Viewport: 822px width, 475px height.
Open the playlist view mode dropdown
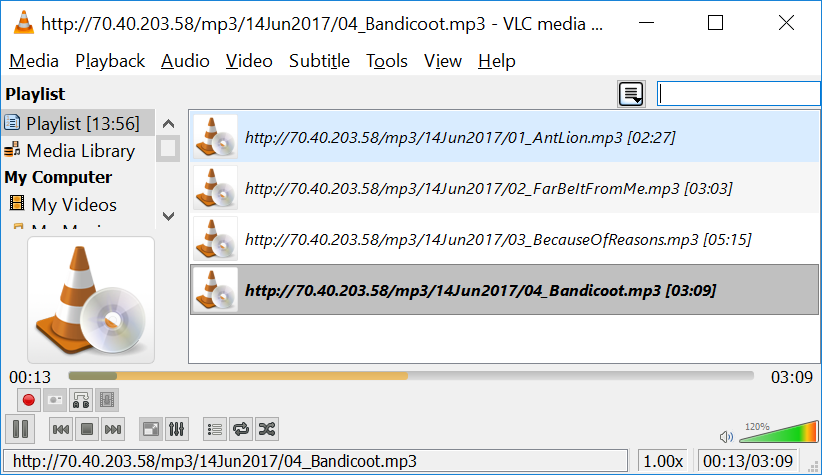click(x=631, y=94)
